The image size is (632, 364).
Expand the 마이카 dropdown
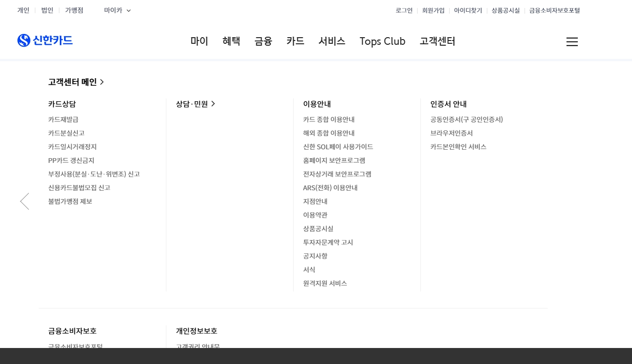[x=117, y=10]
